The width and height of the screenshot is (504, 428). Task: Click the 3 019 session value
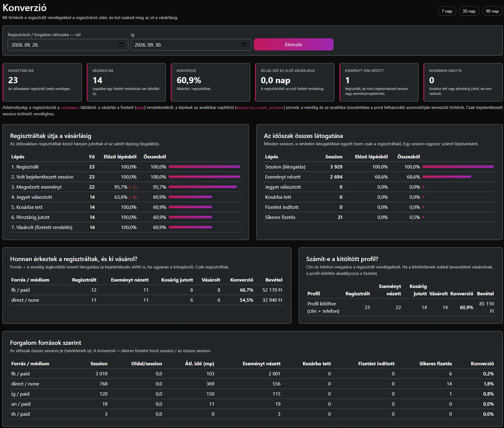point(101,374)
